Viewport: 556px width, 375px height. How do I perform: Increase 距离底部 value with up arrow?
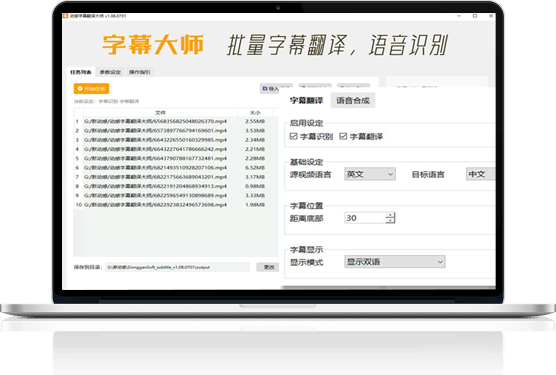coord(390,215)
